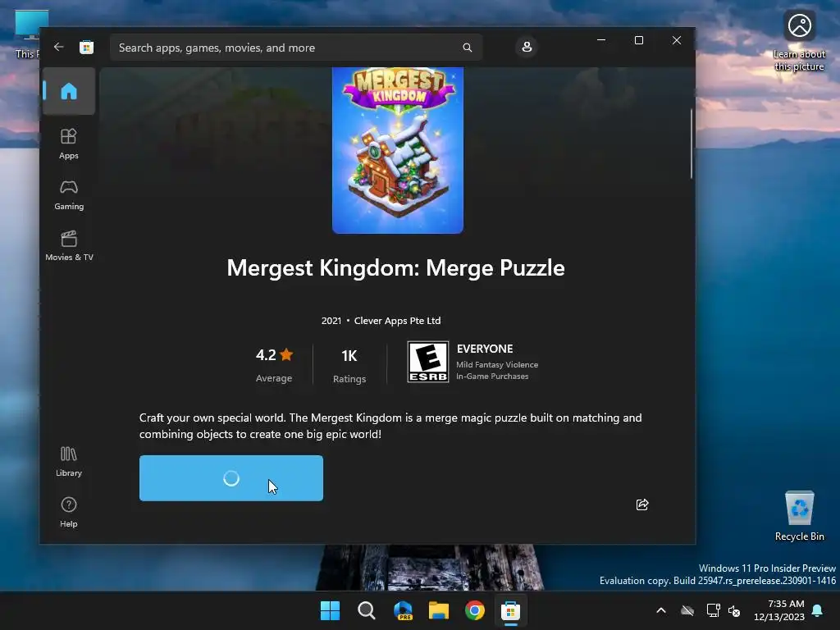This screenshot has width=840, height=630.
Task: Click the Mild Fantasy Violence descriptor text
Action: (497, 365)
